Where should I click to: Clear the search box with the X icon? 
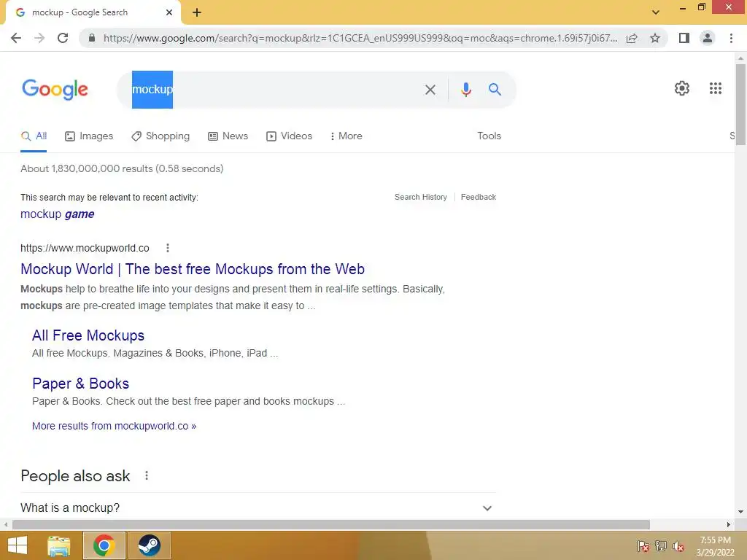[430, 90]
